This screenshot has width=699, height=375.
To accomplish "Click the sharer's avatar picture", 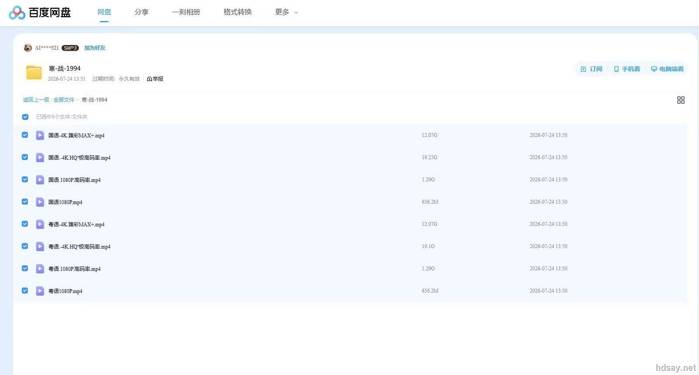I will click(x=28, y=48).
